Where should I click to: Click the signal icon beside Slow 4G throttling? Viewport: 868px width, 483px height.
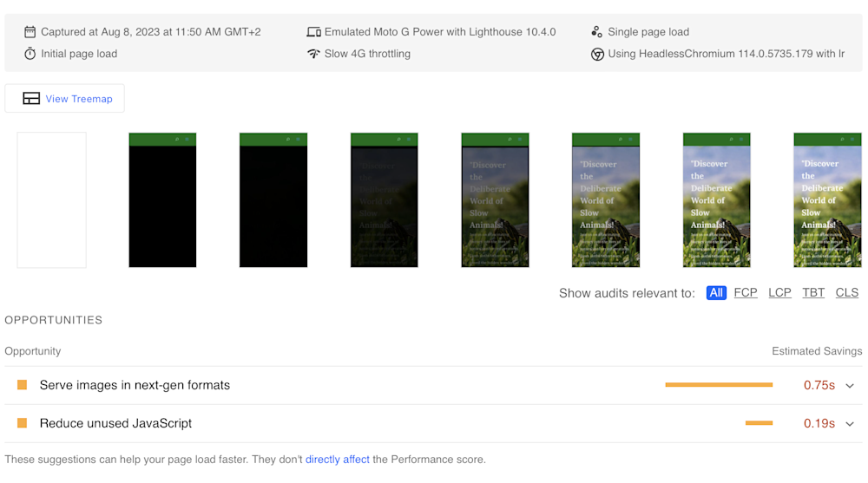[314, 54]
